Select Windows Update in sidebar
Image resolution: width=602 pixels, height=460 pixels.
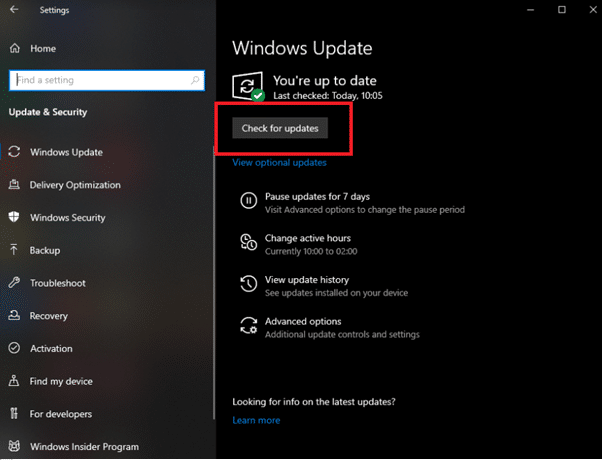[66, 152]
